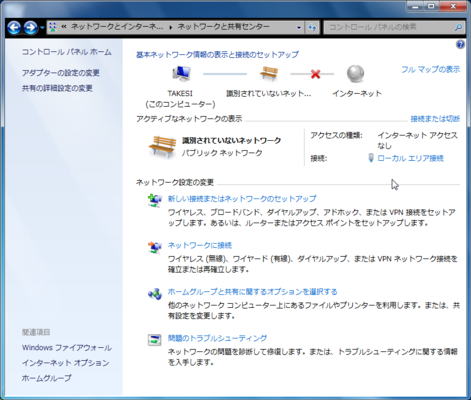The height and width of the screenshot is (400, 471).
Task: Click 識別されていないネット... label under bench icon
Action: coord(268,93)
